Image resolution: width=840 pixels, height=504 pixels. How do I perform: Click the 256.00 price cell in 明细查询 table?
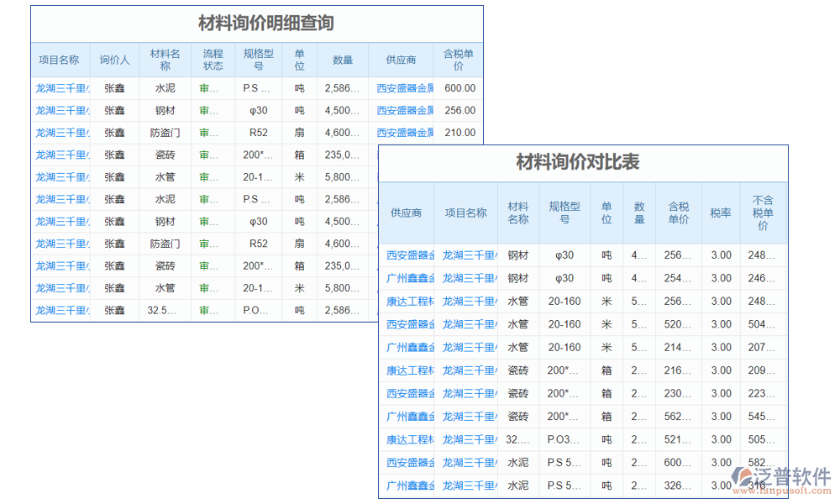459,110
